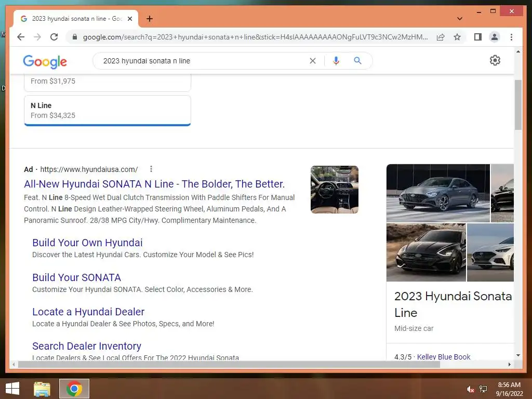Image resolution: width=532 pixels, height=399 pixels.
Task: Click the Chrome address bar URL
Action: 255,37
